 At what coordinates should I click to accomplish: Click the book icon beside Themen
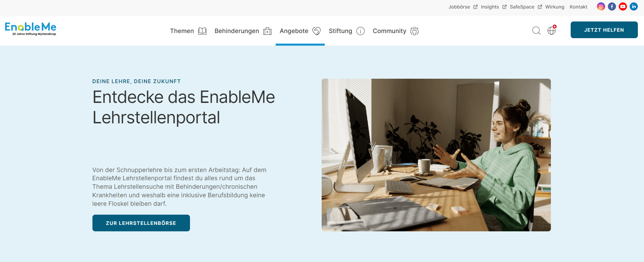tap(202, 31)
